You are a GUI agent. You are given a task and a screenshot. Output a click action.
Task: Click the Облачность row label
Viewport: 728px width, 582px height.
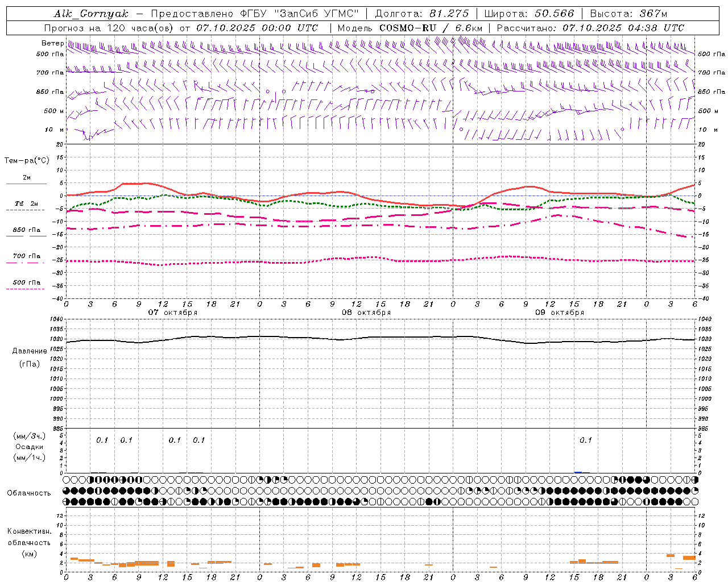pos(29,493)
